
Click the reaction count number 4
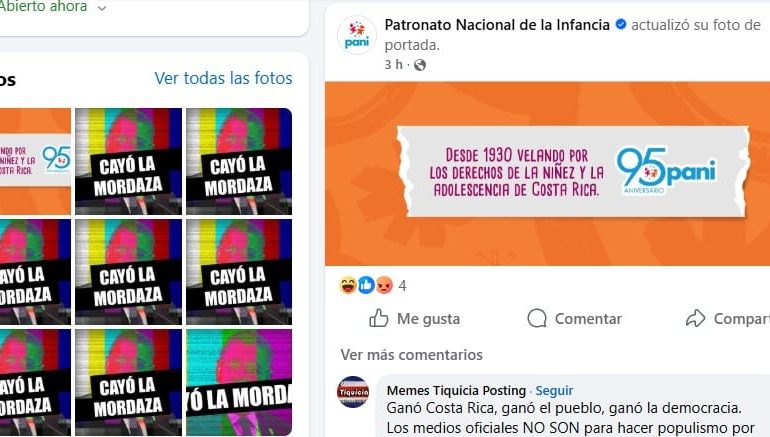402,285
